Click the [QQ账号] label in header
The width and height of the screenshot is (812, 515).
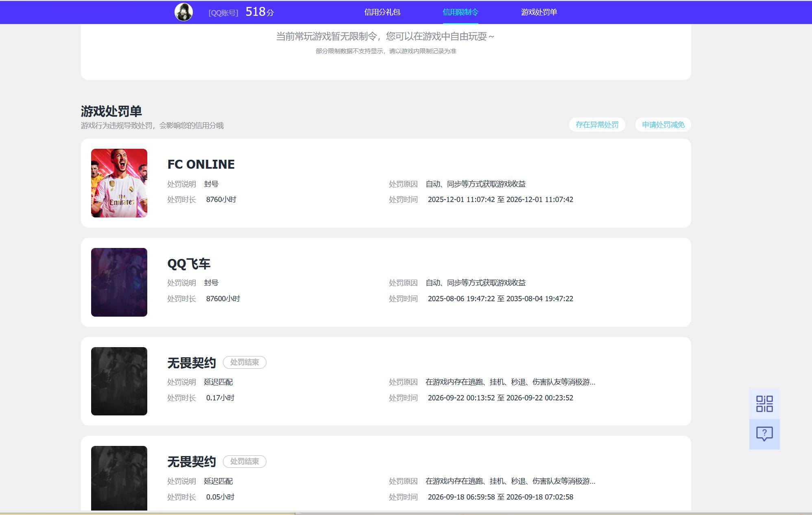[x=223, y=13]
